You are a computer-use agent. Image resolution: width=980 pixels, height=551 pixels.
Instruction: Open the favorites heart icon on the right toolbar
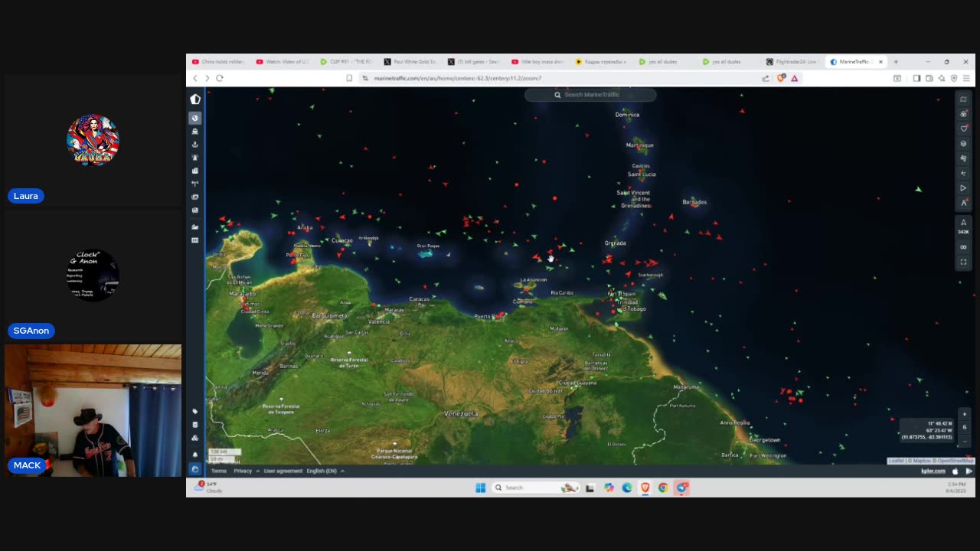coord(963,129)
